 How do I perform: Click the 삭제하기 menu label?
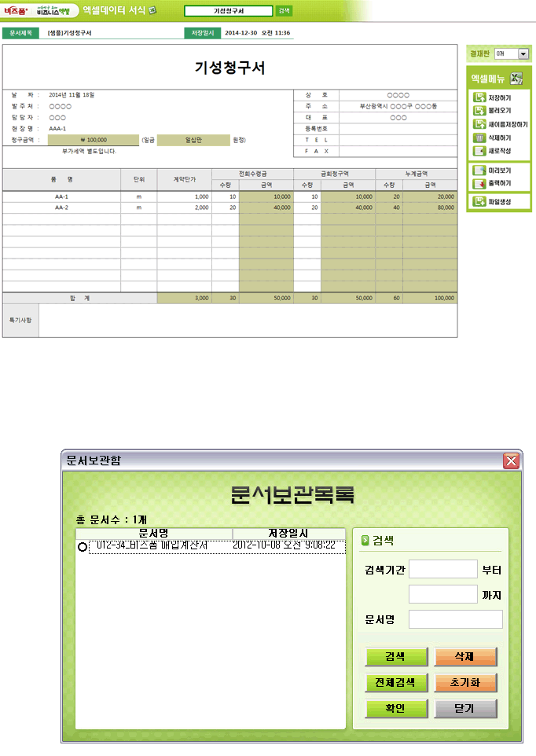499,138
